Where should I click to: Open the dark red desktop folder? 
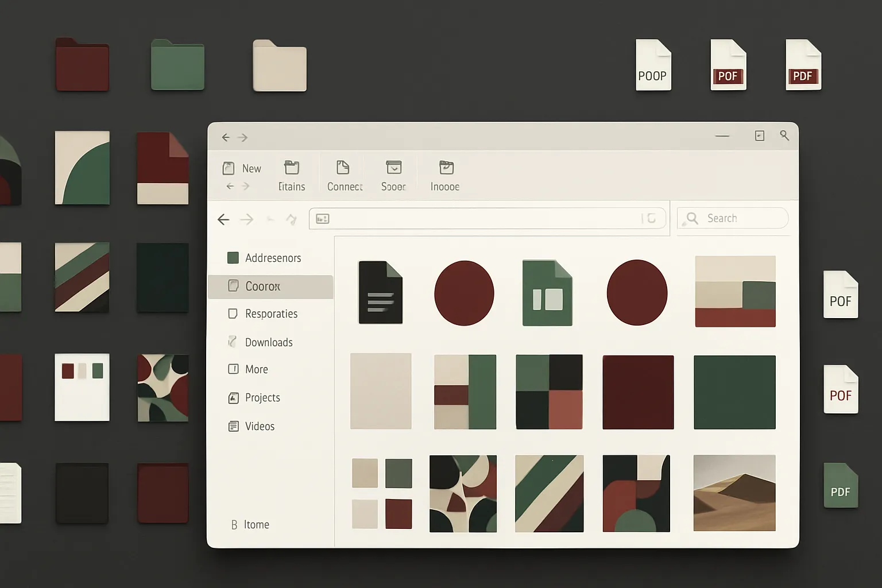click(x=82, y=64)
